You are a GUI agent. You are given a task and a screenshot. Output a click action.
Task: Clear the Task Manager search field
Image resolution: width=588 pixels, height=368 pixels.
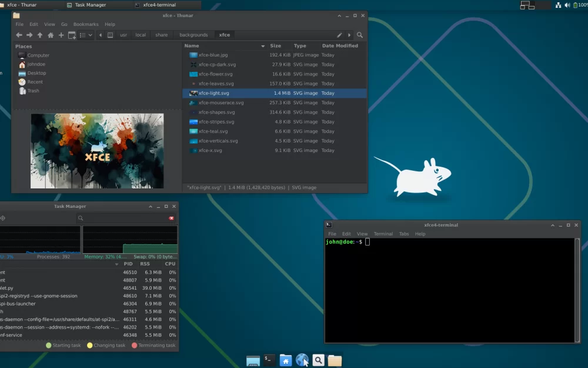[171, 218]
